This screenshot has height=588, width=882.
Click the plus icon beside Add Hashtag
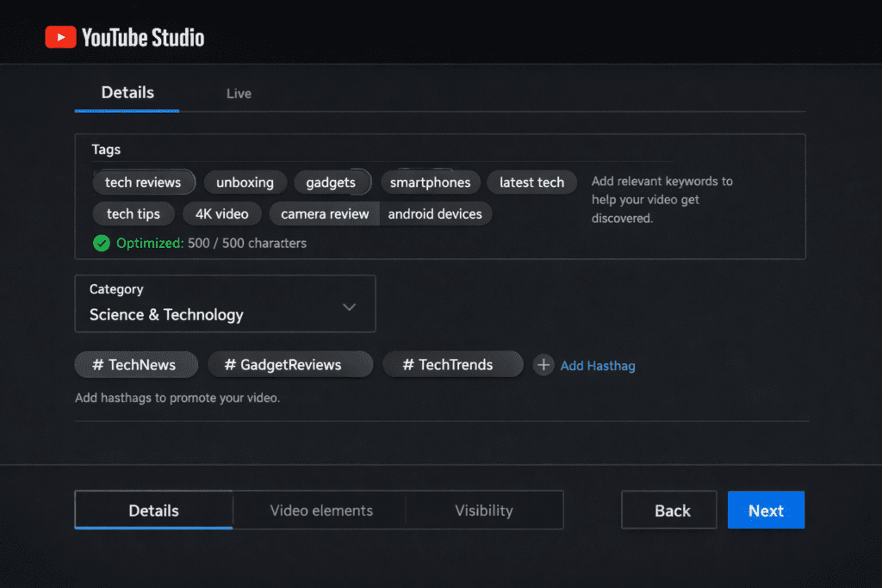(x=543, y=366)
